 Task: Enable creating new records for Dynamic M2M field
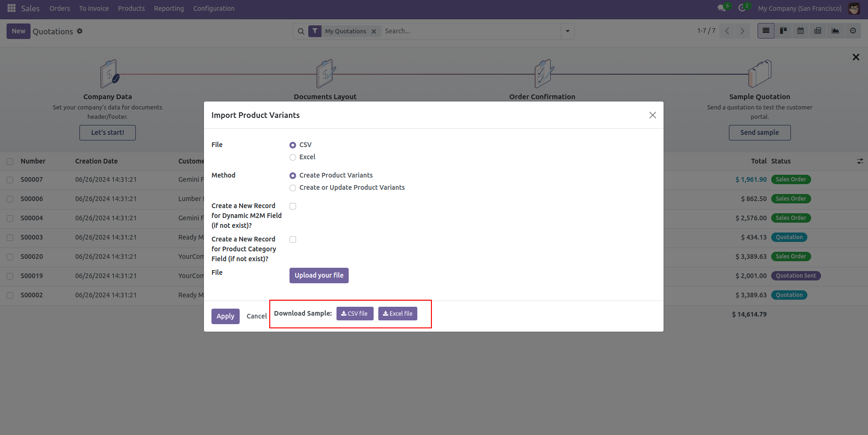click(x=293, y=206)
